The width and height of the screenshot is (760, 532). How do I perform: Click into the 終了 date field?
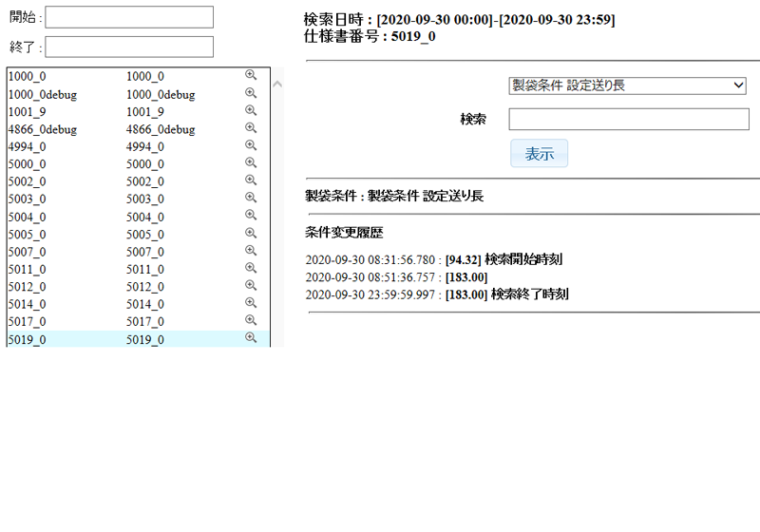click(x=129, y=47)
